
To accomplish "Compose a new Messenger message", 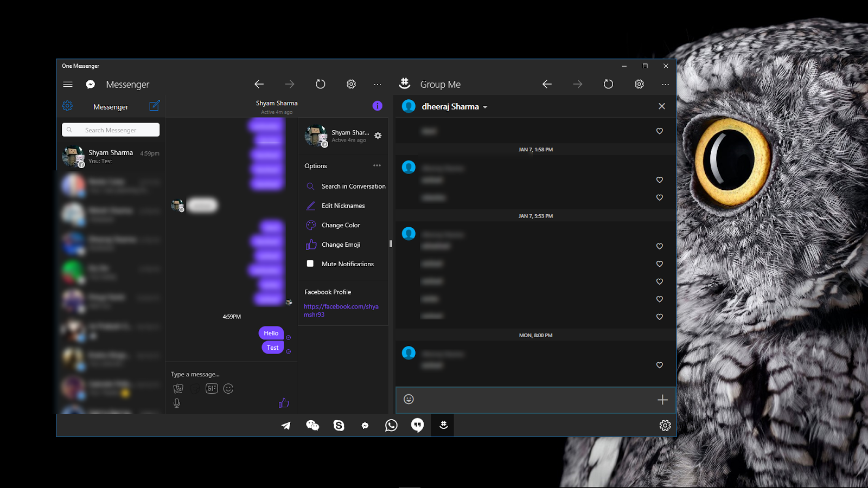I will pos(155,106).
